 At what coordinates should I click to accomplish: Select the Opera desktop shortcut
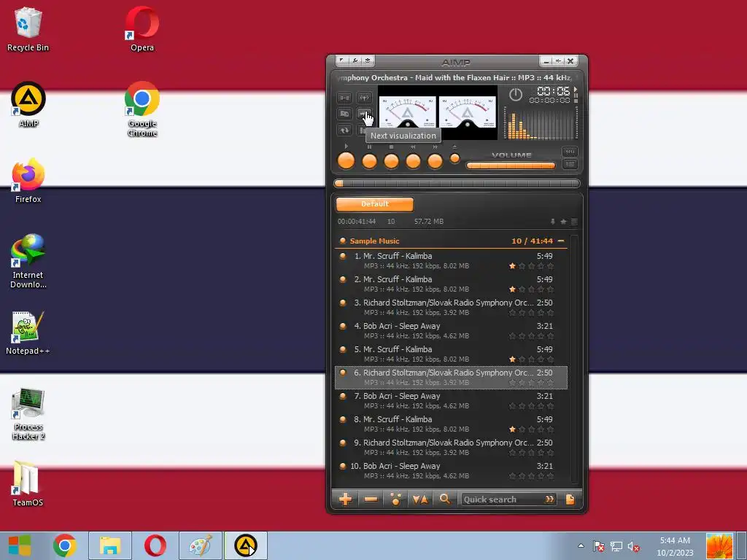pyautogui.click(x=142, y=29)
